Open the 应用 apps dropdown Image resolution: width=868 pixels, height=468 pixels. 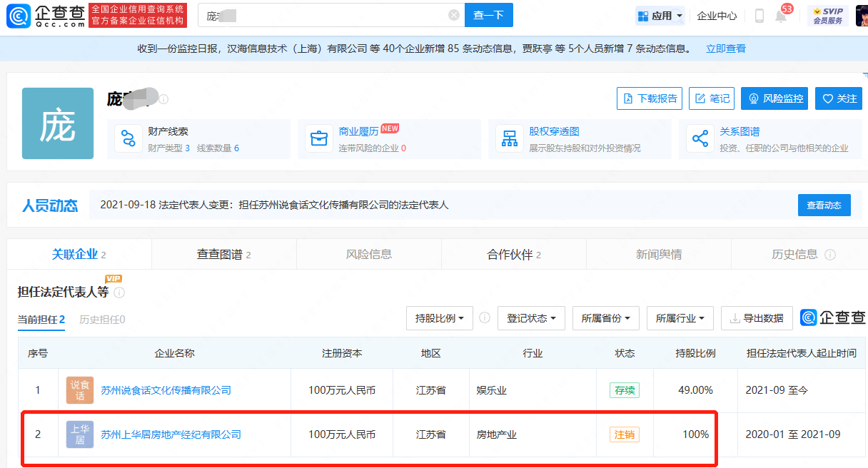660,16
